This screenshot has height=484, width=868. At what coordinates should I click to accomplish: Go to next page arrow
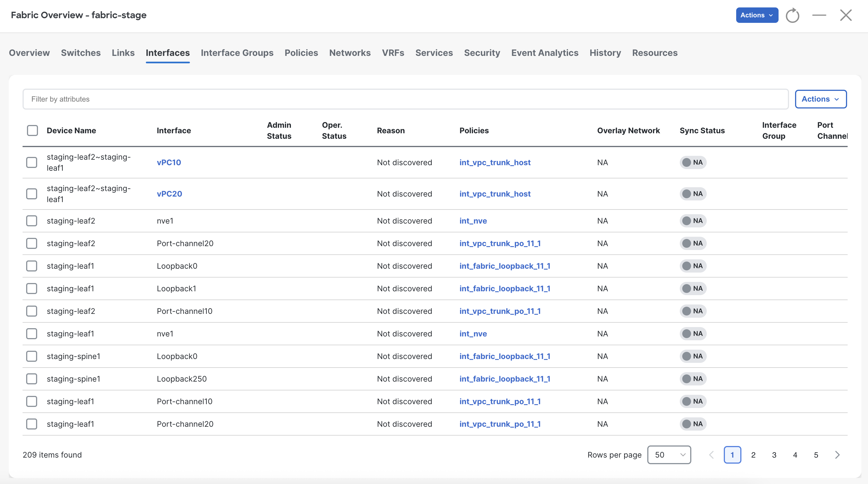[x=837, y=455]
